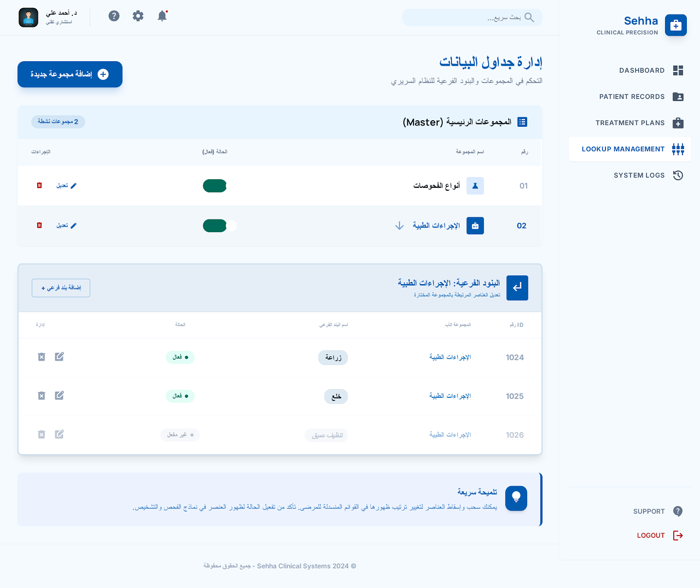Collapse sub-items panel with return arrow icon
The image size is (700, 588).
pos(517,288)
